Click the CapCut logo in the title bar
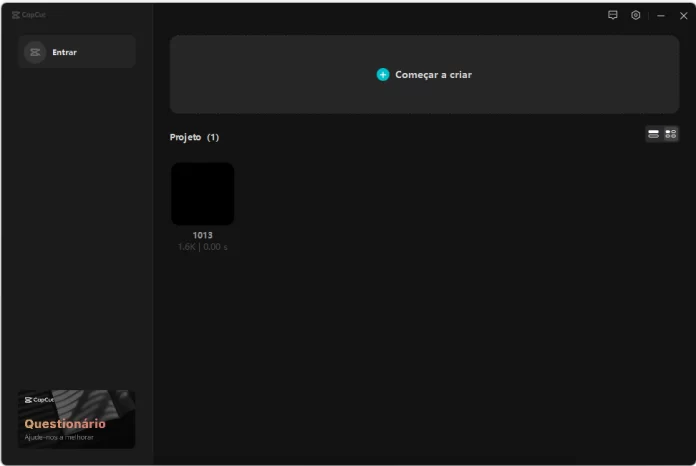Image resolution: width=696 pixels, height=466 pixels. (29, 15)
